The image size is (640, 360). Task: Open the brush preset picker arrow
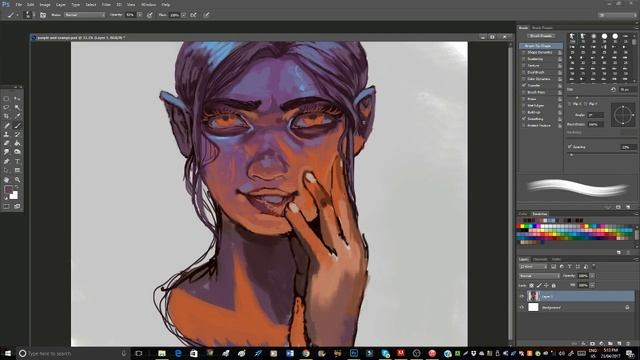tap(34, 15)
